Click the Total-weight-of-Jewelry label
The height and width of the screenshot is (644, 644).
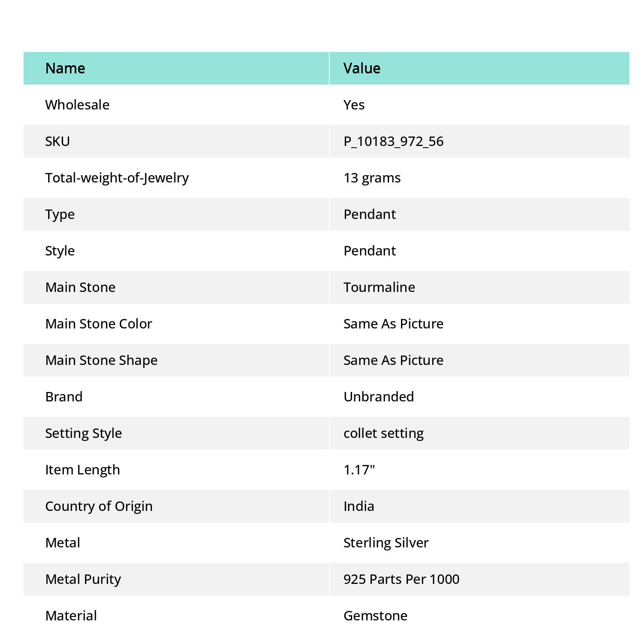117,178
